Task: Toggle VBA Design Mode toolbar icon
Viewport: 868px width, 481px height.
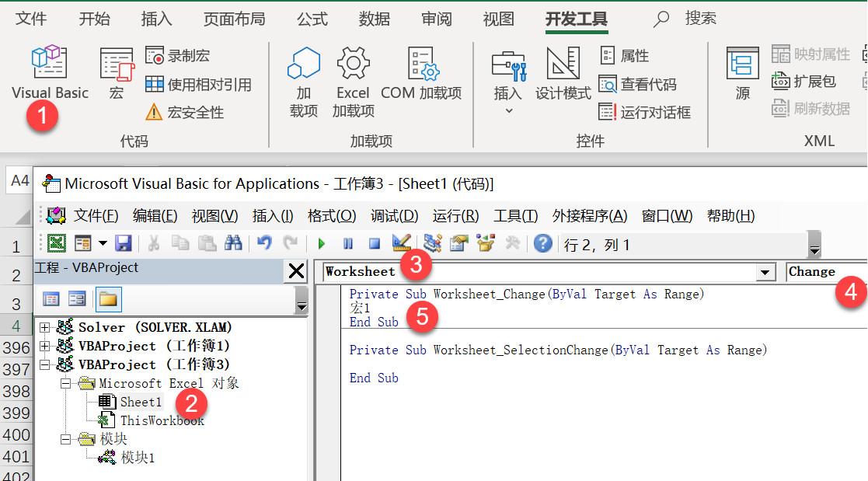Action: 401,243
